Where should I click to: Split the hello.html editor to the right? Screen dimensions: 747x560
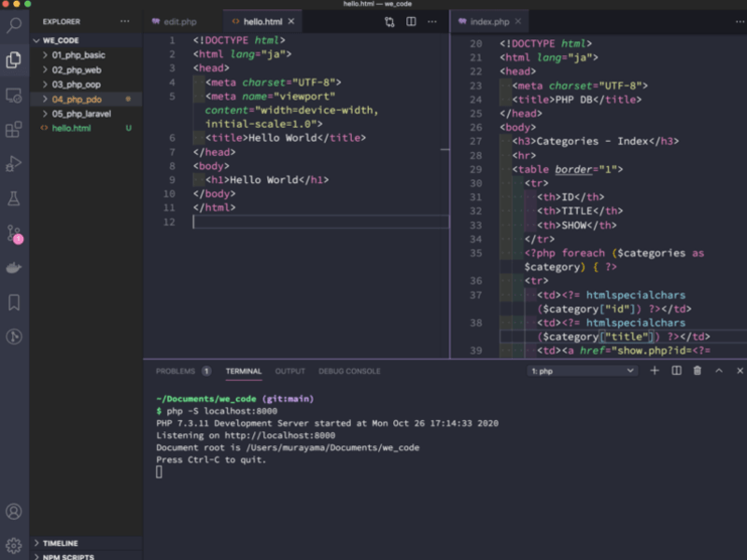[411, 21]
